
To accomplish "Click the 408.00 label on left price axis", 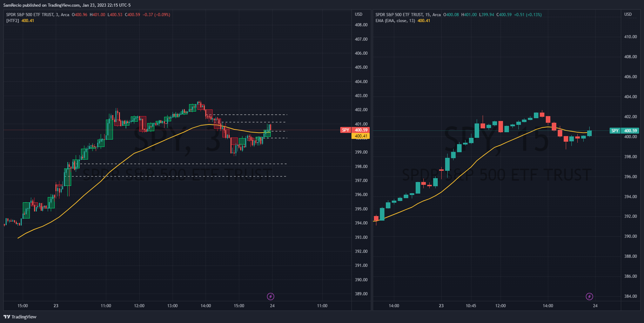I will (x=361, y=25).
